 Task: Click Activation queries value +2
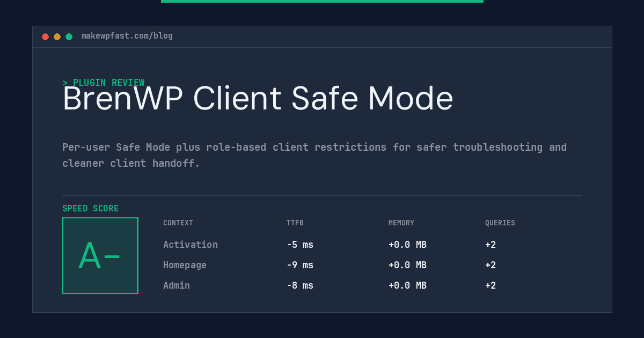pyautogui.click(x=491, y=245)
